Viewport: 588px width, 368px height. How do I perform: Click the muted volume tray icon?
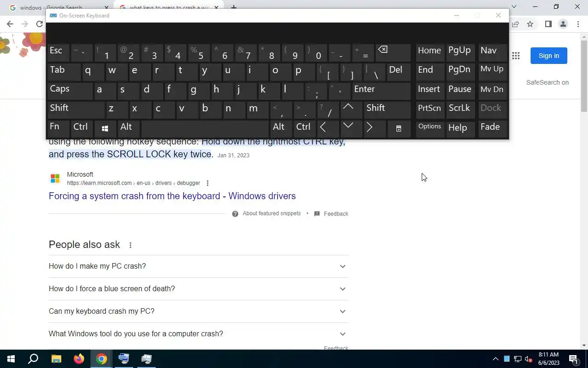click(529, 359)
